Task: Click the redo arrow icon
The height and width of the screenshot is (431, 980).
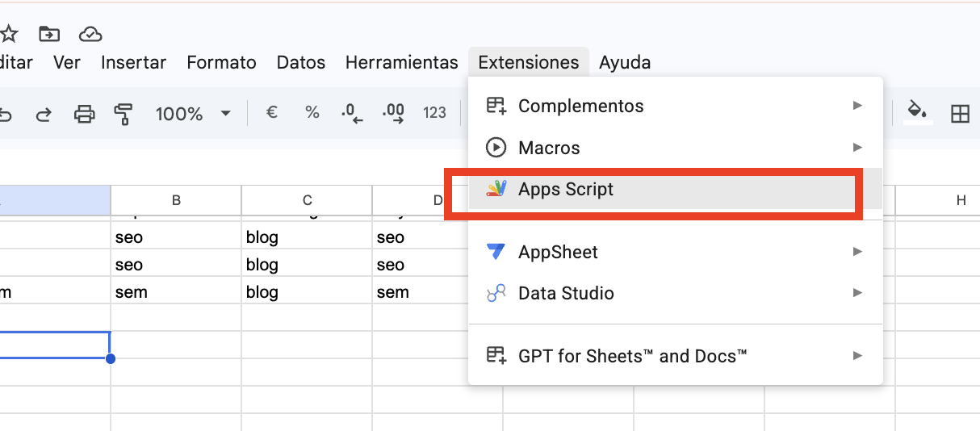Action: pos(44,114)
